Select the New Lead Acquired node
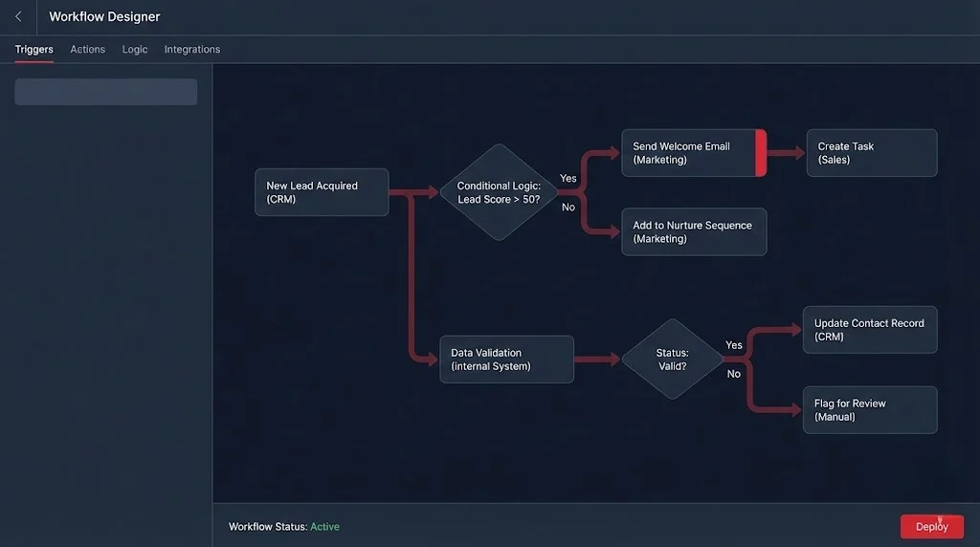 pyautogui.click(x=322, y=192)
